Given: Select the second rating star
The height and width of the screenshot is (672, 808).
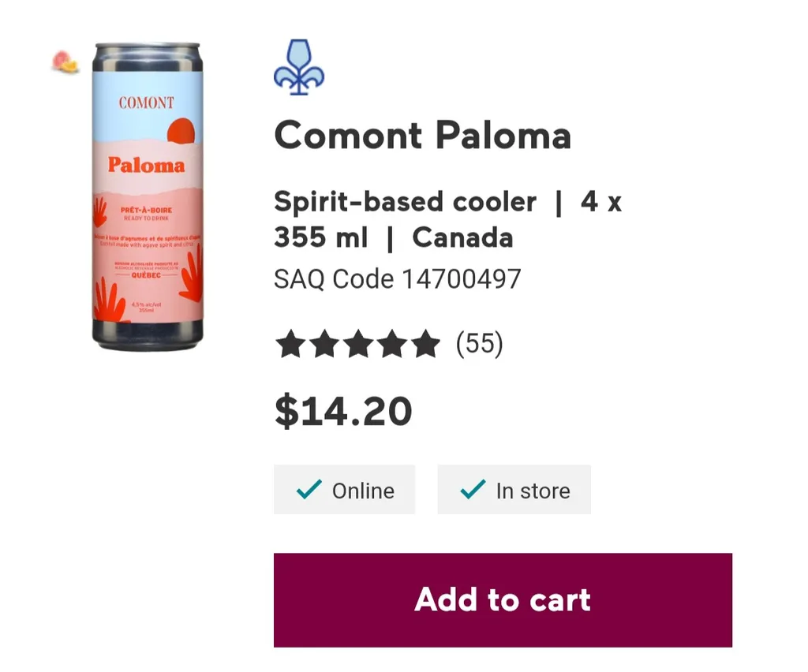Looking at the screenshot, I should pos(325,343).
